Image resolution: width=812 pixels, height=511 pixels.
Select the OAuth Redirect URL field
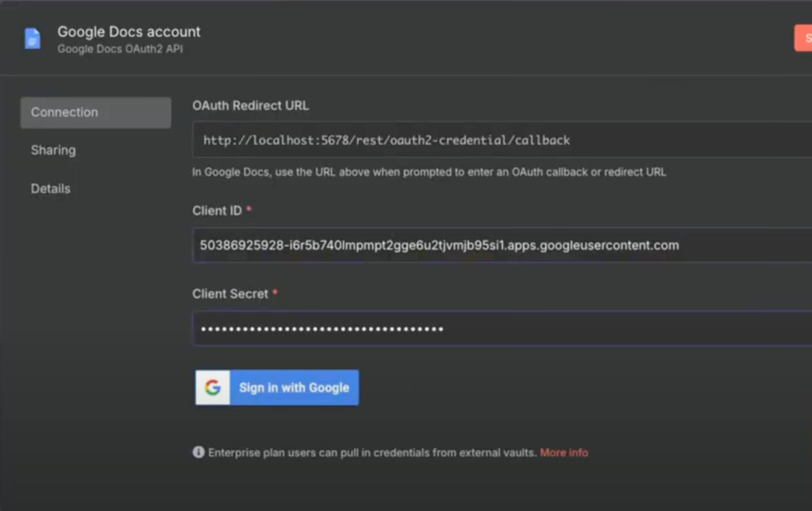[x=502, y=140]
